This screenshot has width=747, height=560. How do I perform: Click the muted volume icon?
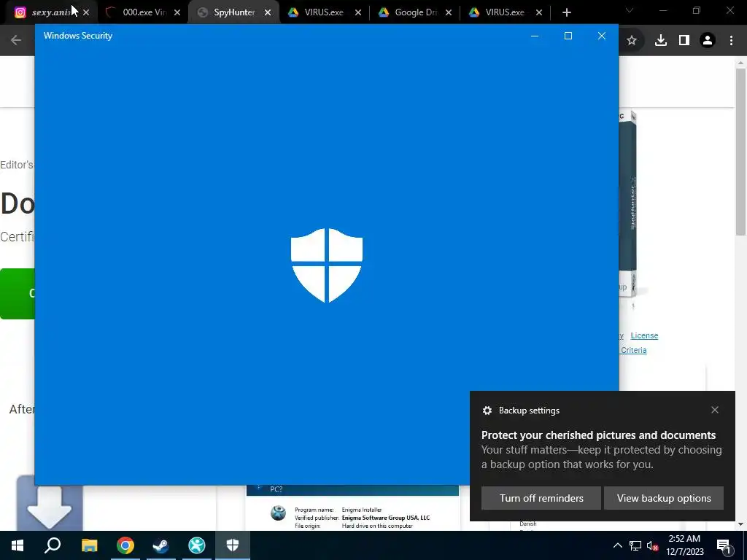[652, 545]
